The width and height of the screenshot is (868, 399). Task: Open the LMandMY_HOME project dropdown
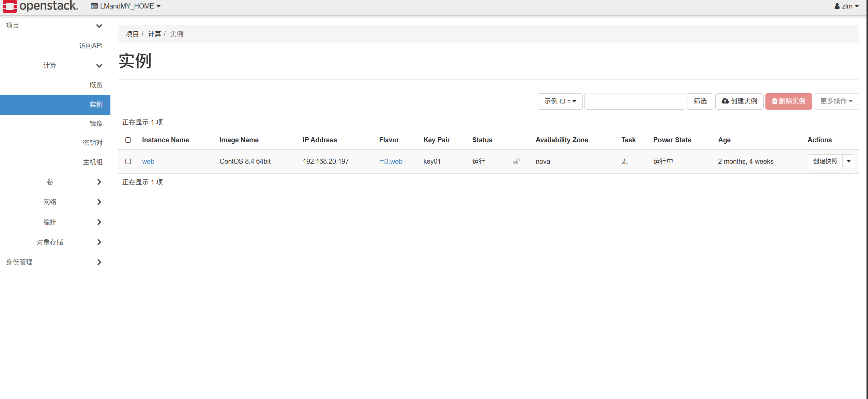click(126, 6)
